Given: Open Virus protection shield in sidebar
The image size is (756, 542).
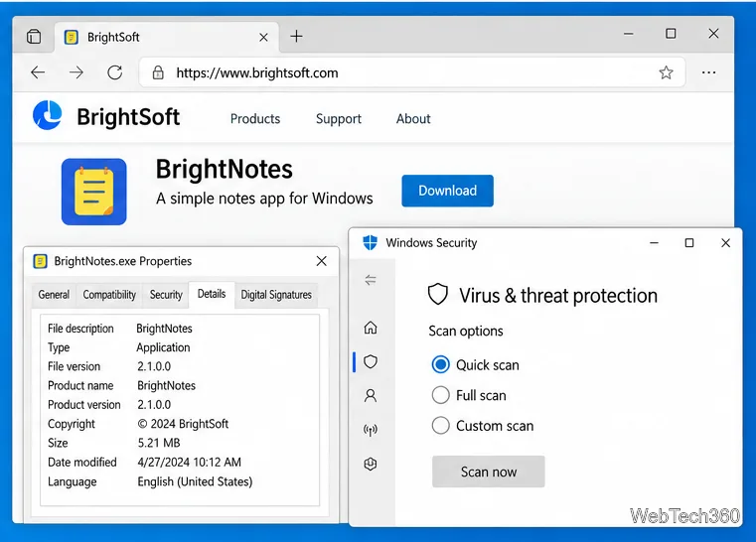Looking at the screenshot, I should [371, 361].
